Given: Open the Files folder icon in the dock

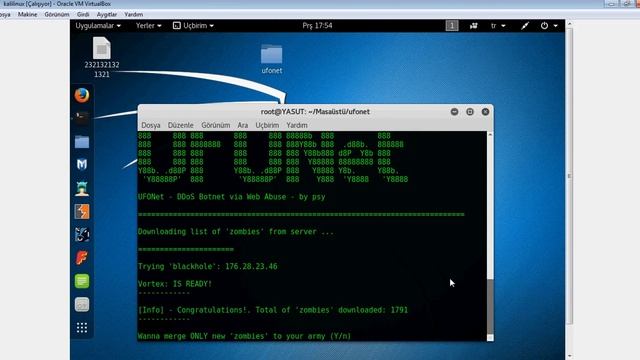Looking at the screenshot, I should pos(82,142).
